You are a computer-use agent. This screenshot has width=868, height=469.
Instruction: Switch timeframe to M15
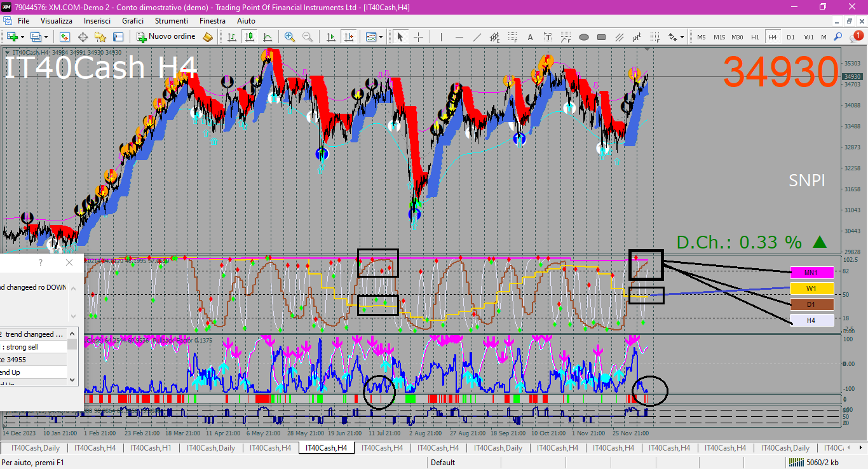[719, 37]
